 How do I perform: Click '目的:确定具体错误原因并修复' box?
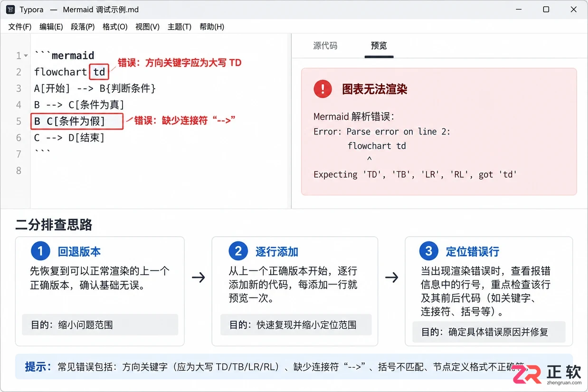point(489,332)
